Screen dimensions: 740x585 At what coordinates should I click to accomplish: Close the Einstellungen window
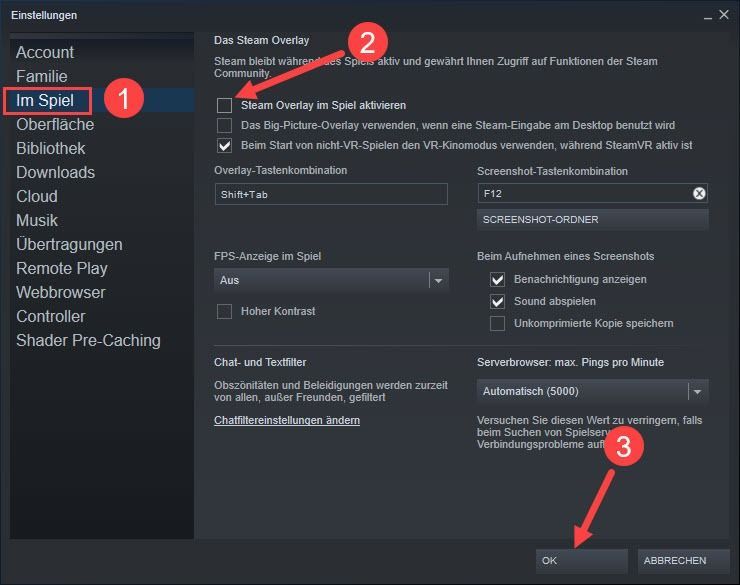point(724,15)
